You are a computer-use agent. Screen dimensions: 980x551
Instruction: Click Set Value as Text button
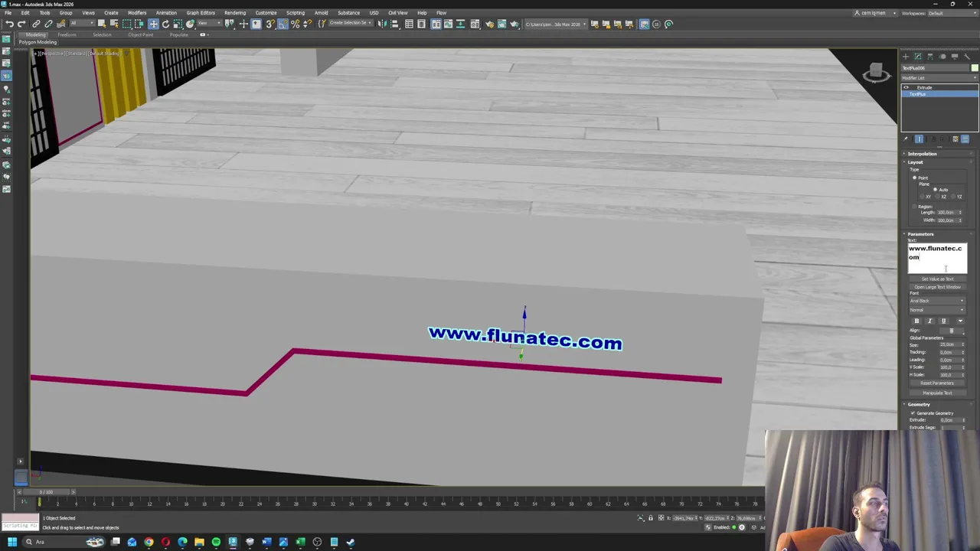(x=937, y=279)
